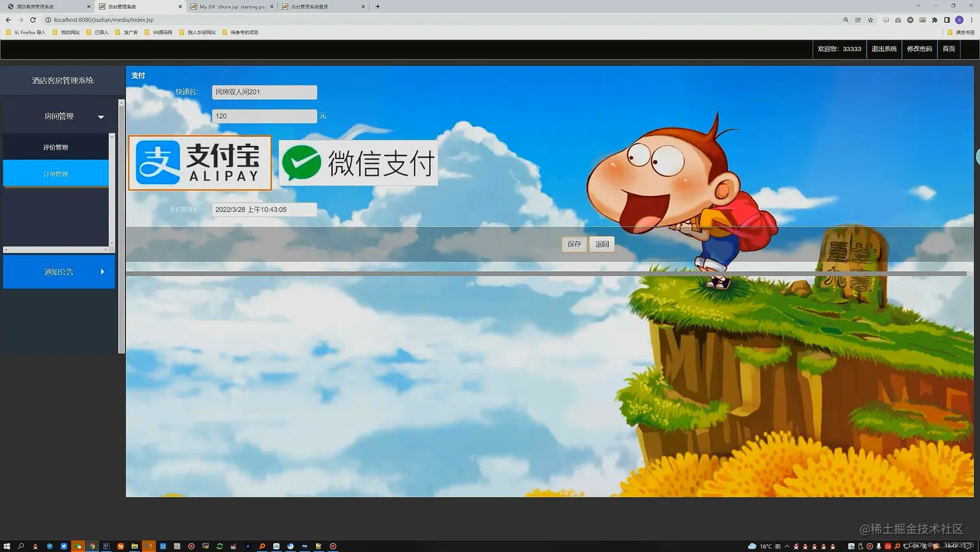This screenshot has width=980, height=552.
Task: Click 退出系统 in the top bar
Action: pyautogui.click(x=884, y=49)
